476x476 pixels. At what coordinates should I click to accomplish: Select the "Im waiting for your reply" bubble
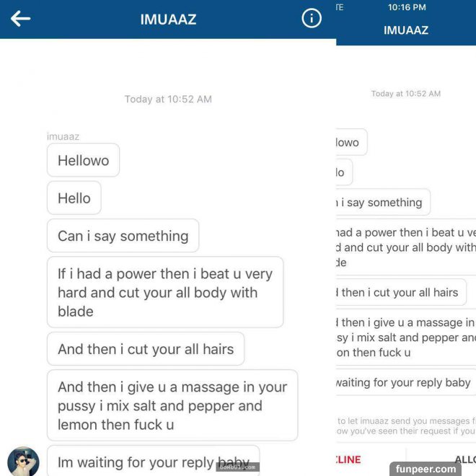point(154,461)
